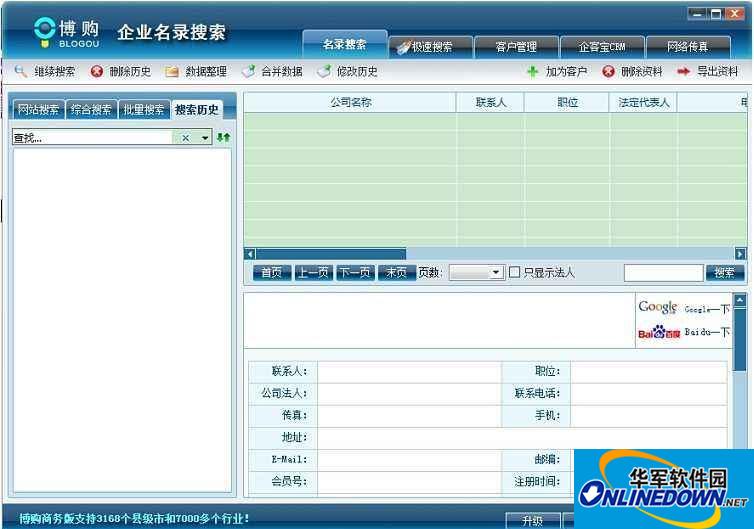The image size is (754, 529).
Task: Click the 删除历史 red delete icon
Action: point(97,72)
